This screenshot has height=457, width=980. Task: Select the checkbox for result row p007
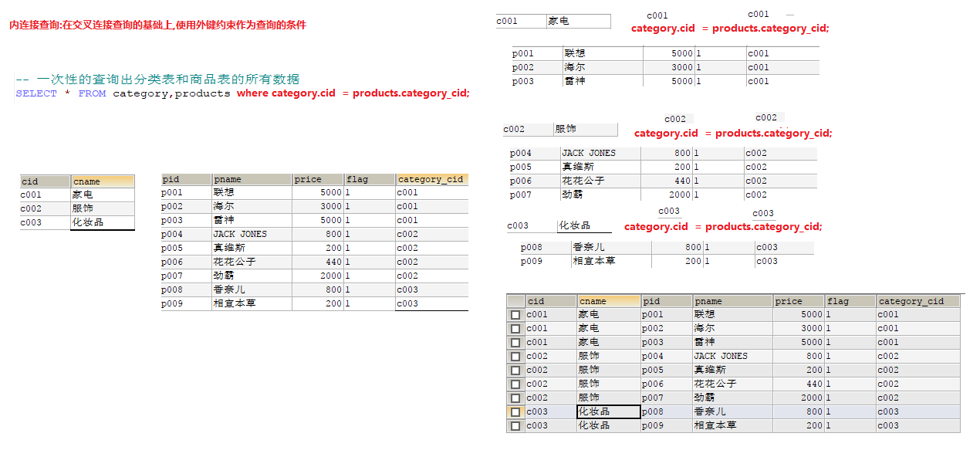pyautogui.click(x=515, y=398)
